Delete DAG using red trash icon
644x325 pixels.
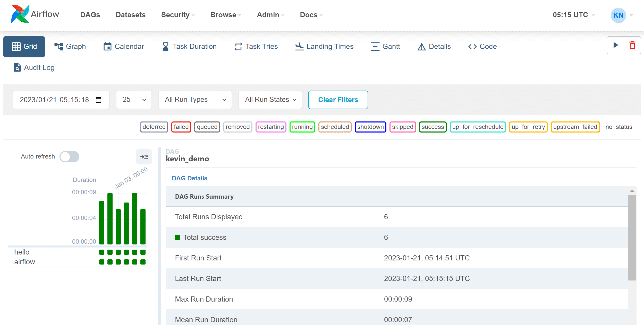coord(632,46)
